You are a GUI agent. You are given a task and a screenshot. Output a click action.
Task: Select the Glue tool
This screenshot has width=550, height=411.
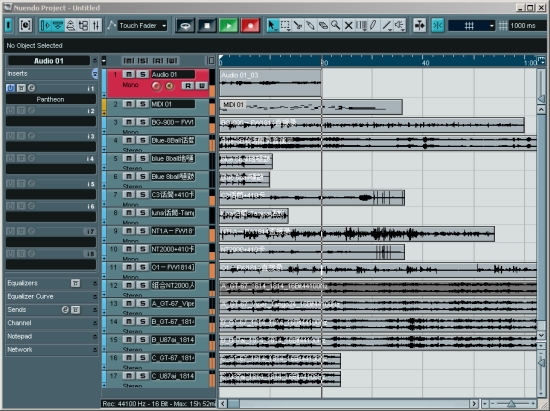310,25
